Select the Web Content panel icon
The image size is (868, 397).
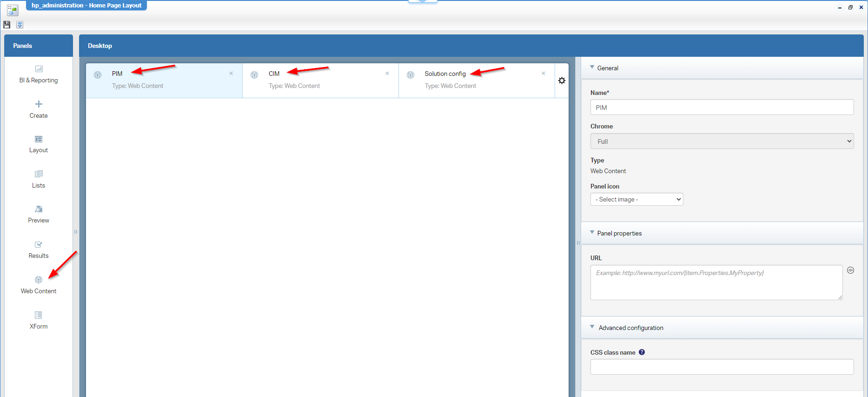tap(39, 280)
